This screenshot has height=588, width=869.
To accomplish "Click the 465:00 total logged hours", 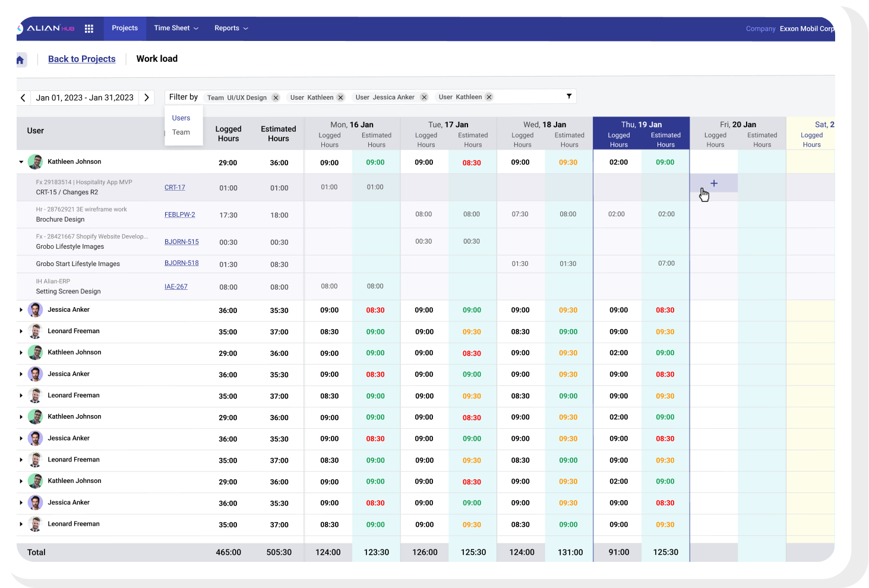I will click(x=229, y=552).
